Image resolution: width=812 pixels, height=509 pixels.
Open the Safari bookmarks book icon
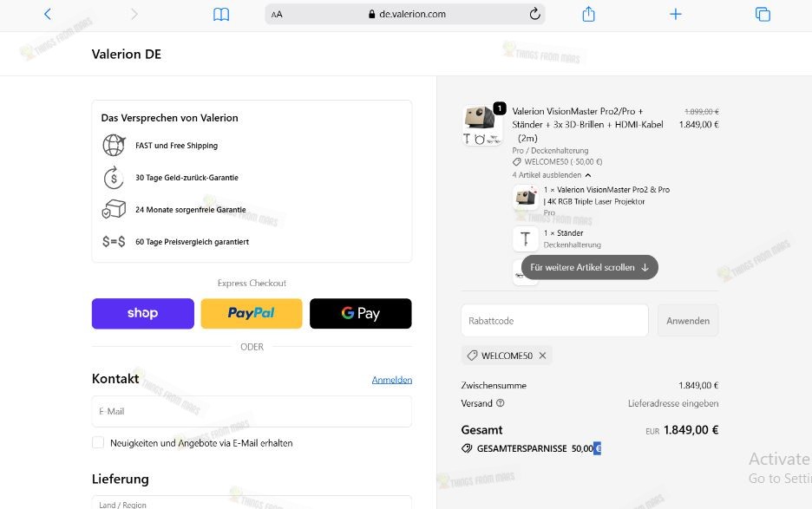coord(221,14)
